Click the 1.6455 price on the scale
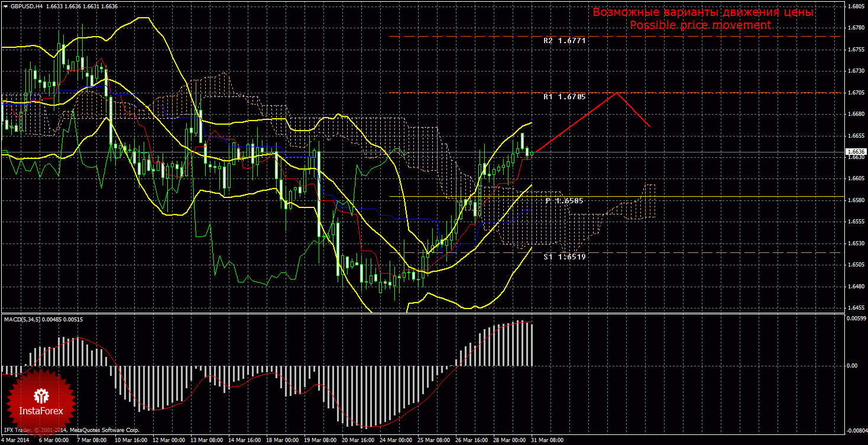868x445 pixels. point(856,308)
